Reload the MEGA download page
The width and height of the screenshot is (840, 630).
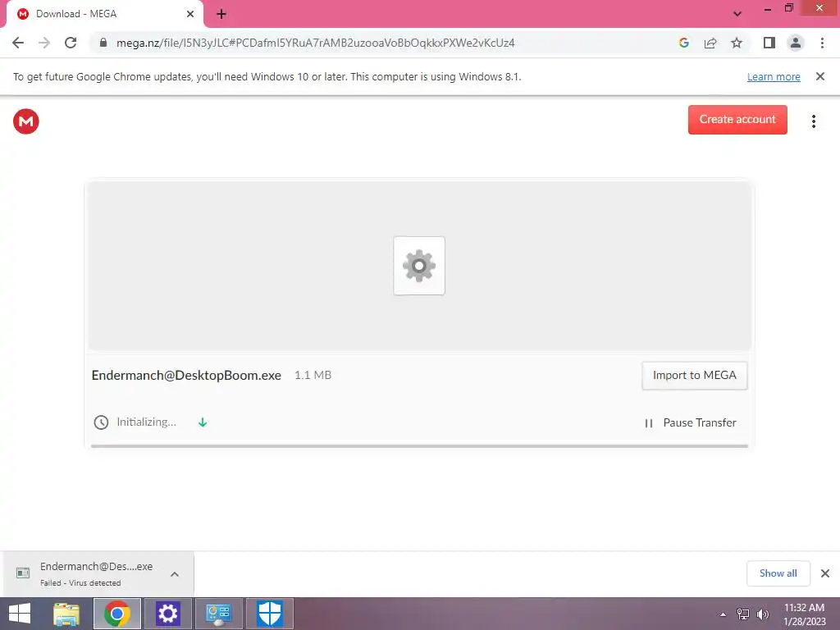click(71, 43)
